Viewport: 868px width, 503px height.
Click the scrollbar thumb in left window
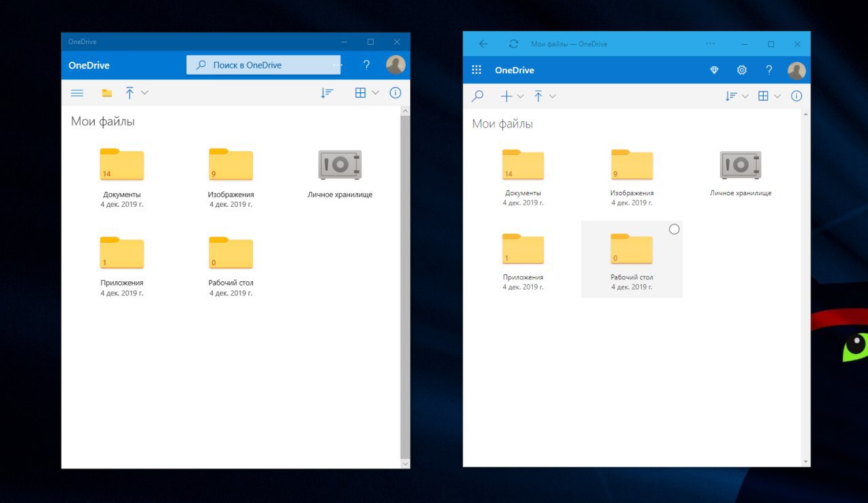pyautogui.click(x=406, y=287)
